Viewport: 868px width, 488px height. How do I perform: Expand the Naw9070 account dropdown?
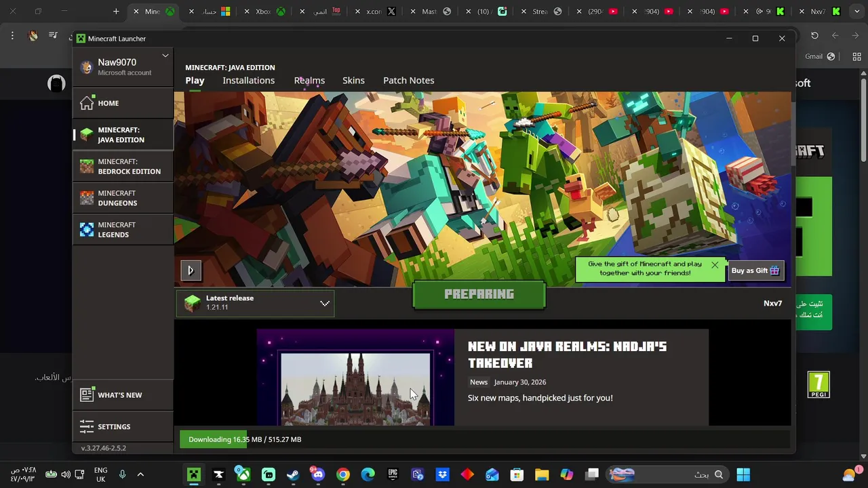coord(165,56)
